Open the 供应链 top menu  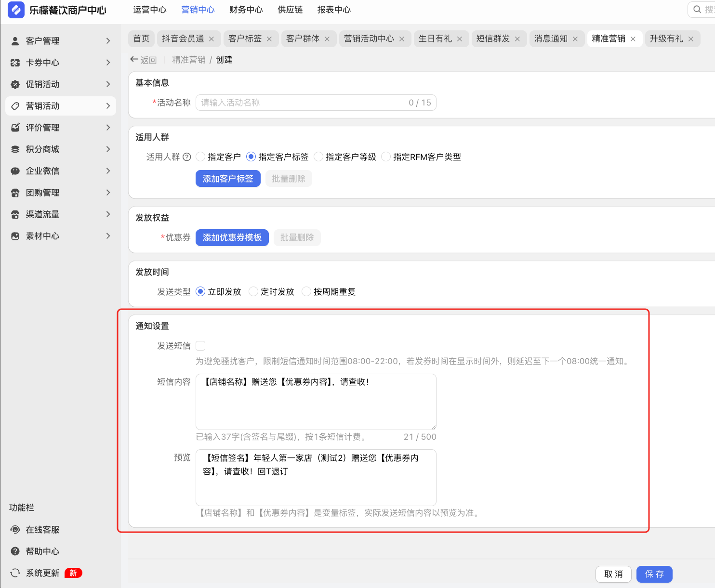[x=290, y=10]
